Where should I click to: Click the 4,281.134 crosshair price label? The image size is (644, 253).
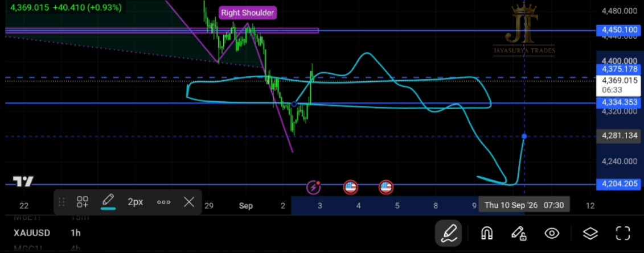coord(620,136)
